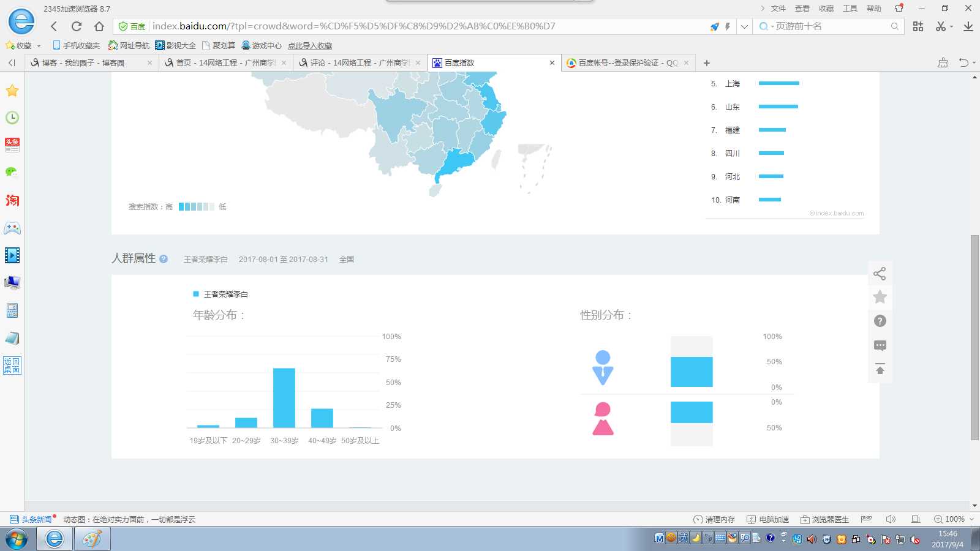This screenshot has width=980, height=551.
Task: Switch to the 评论 - 14网络工程 tab
Action: (360, 63)
